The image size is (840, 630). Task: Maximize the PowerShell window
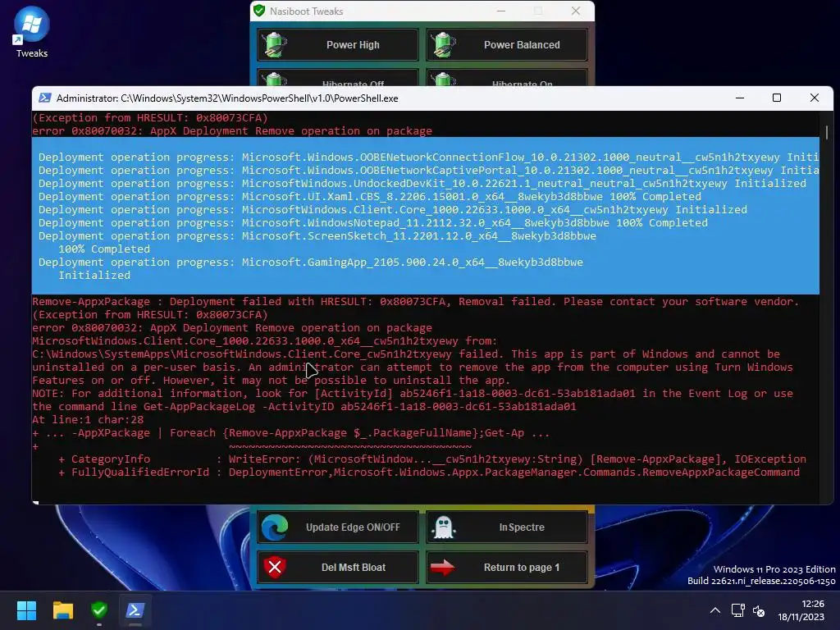click(777, 98)
